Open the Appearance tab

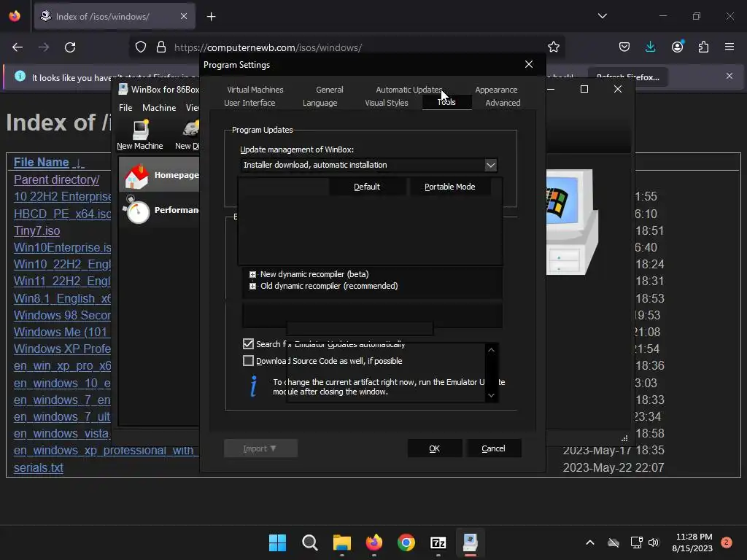point(496,90)
